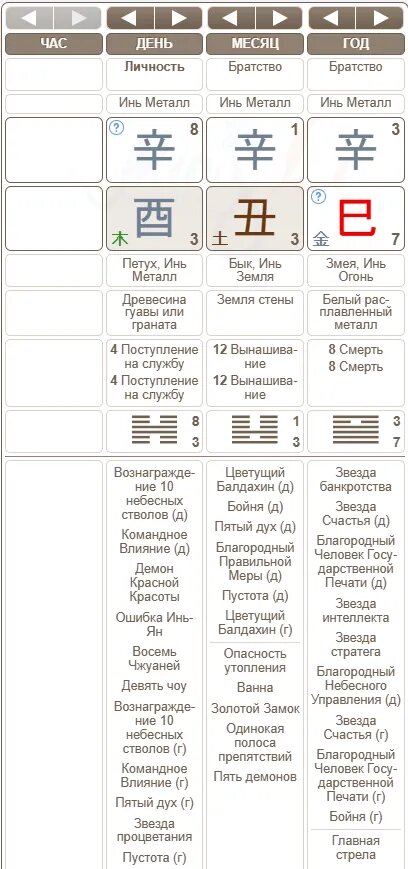
Task: Click the green 木 symbol in the day branch
Action: 120,239
